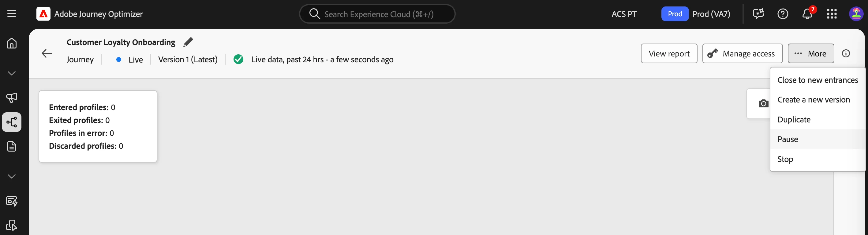Select Close to new entrances
This screenshot has width=868, height=235.
[x=818, y=80]
